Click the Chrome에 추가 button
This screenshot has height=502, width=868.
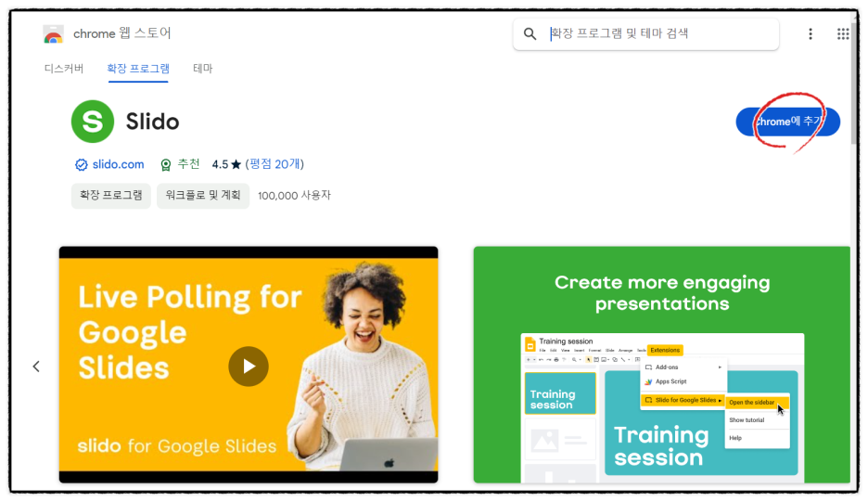point(787,122)
